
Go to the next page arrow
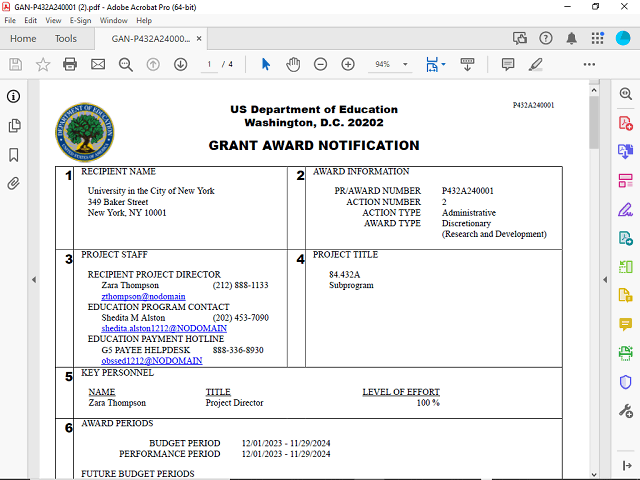180,64
